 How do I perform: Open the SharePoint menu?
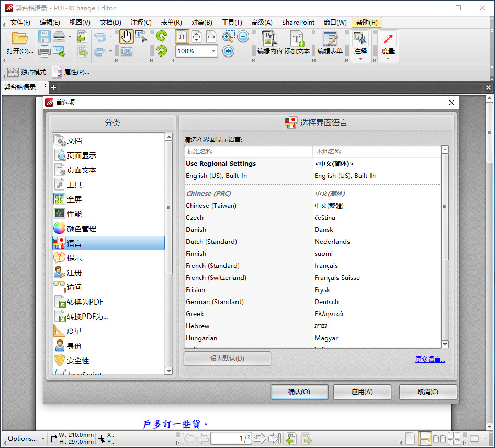tap(298, 23)
